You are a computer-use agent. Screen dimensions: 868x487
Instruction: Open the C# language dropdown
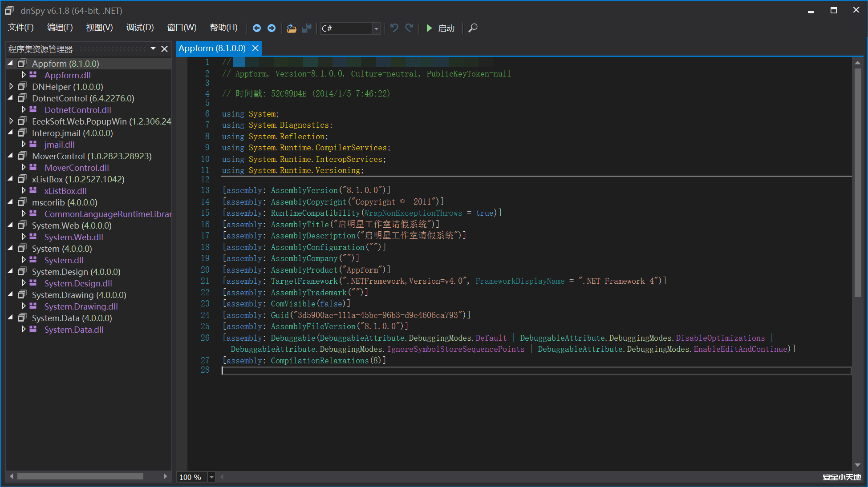[376, 28]
